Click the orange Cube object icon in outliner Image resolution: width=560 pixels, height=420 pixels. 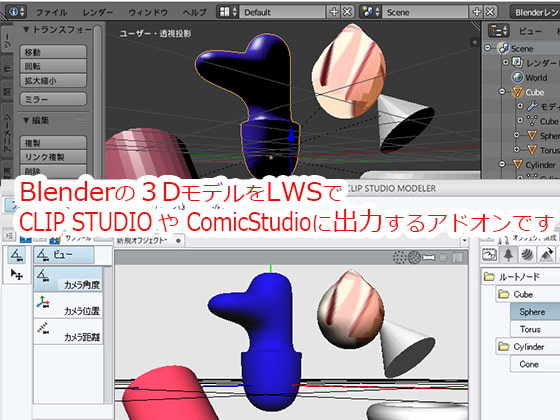(517, 92)
